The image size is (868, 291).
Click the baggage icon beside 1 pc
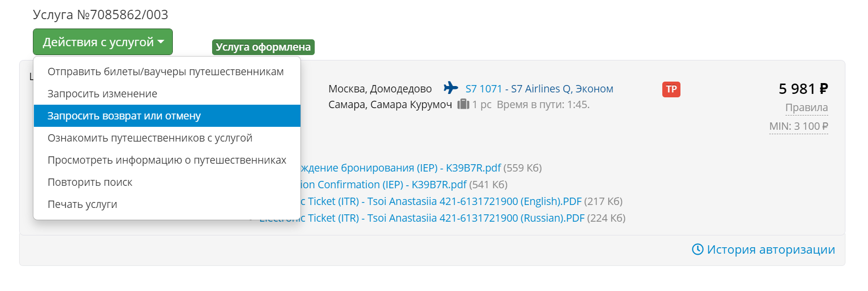463,104
